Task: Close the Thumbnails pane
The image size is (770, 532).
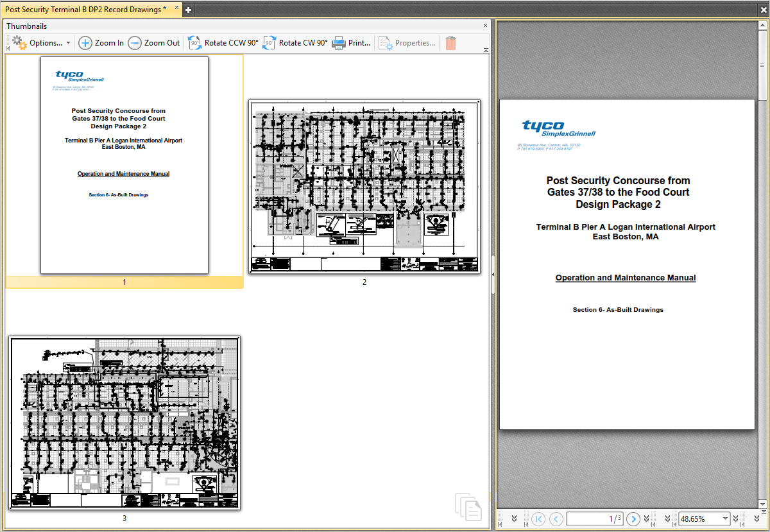Action: [x=484, y=26]
